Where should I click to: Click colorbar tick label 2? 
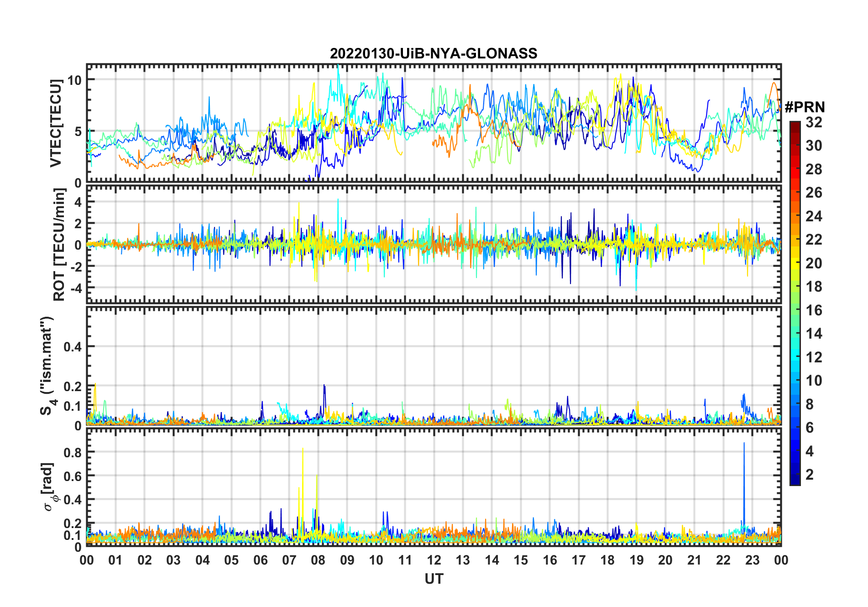click(810, 474)
